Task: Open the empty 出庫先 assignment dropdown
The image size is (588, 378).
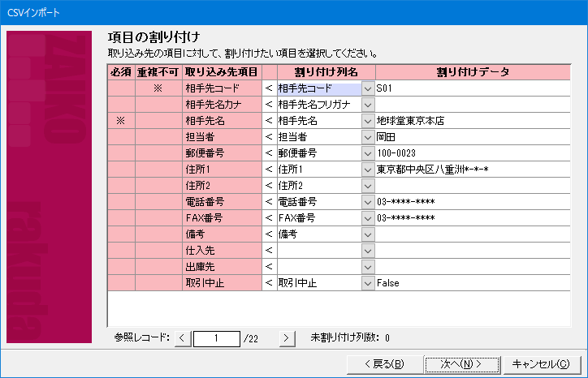Action: (x=367, y=267)
